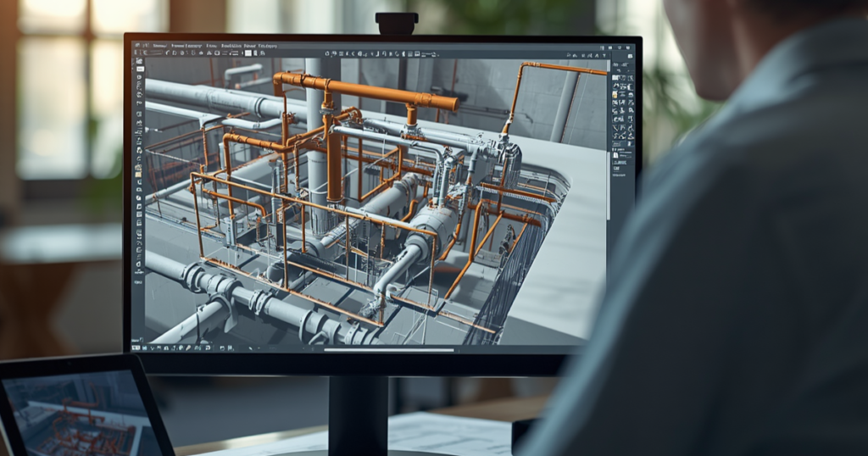
Task: Click the topmost icon of the left vertical toolbar
Action: pyautogui.click(x=140, y=61)
